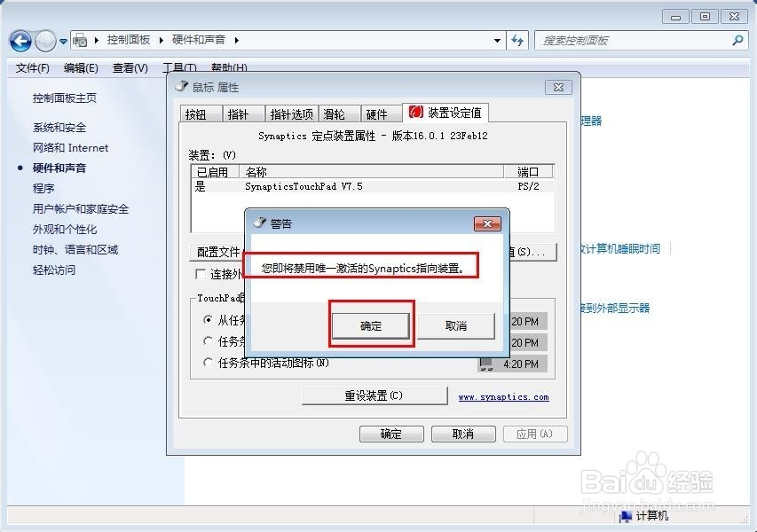
Task: Click tray preview icon beside 4:20 PM
Action: click(486, 364)
